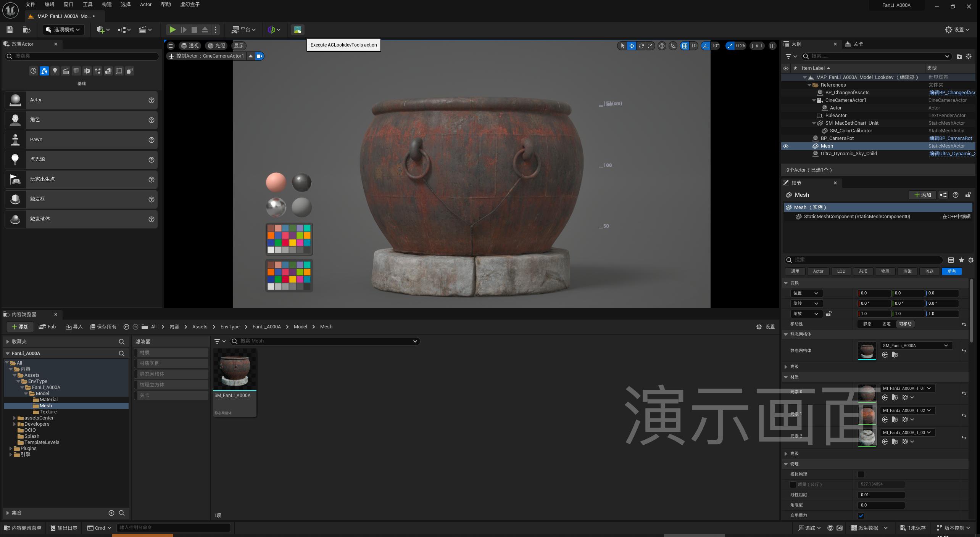Open the 位置 transform type dropdown
Screen dimensions: 980x537
(x=806, y=293)
